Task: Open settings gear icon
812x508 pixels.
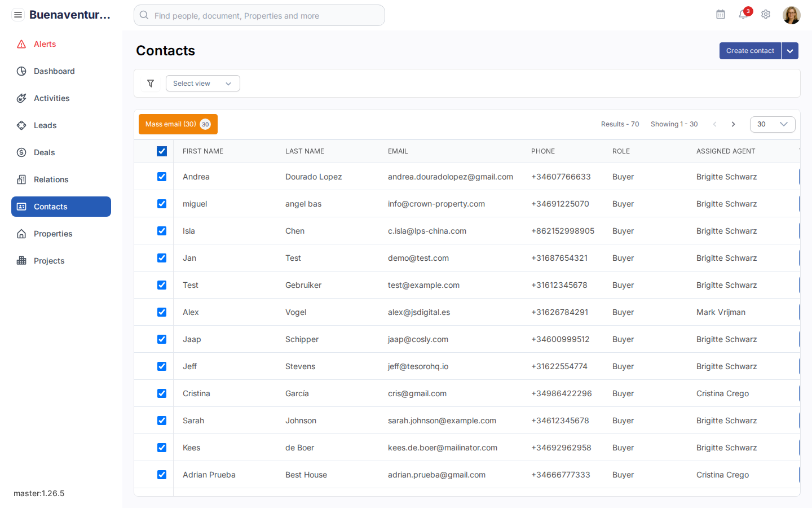Action: 766,15
